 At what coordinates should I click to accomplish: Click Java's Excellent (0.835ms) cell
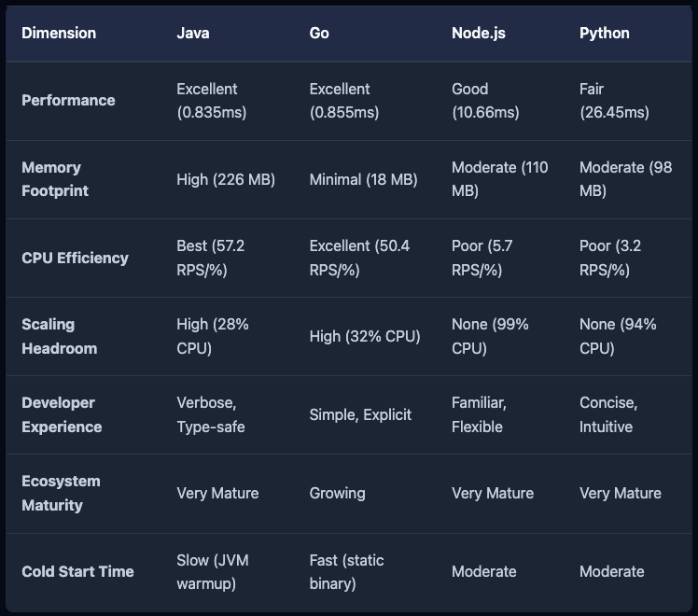[212, 101]
